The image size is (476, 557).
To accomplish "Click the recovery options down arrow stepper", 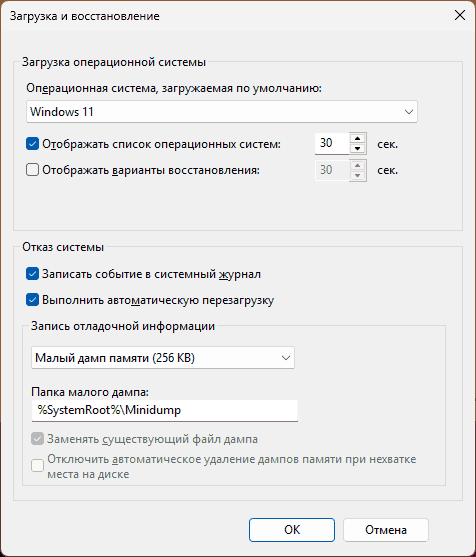I will (358, 175).
